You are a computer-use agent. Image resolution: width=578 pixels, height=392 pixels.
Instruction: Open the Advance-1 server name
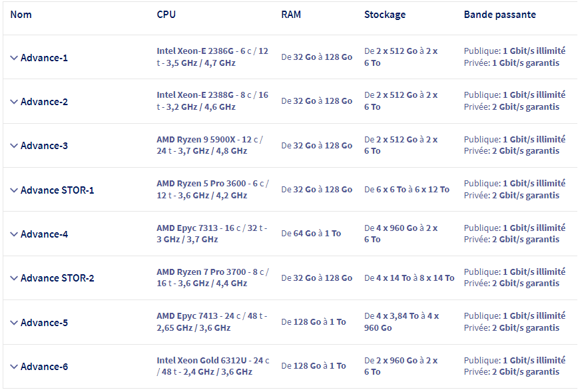pyautogui.click(x=44, y=58)
